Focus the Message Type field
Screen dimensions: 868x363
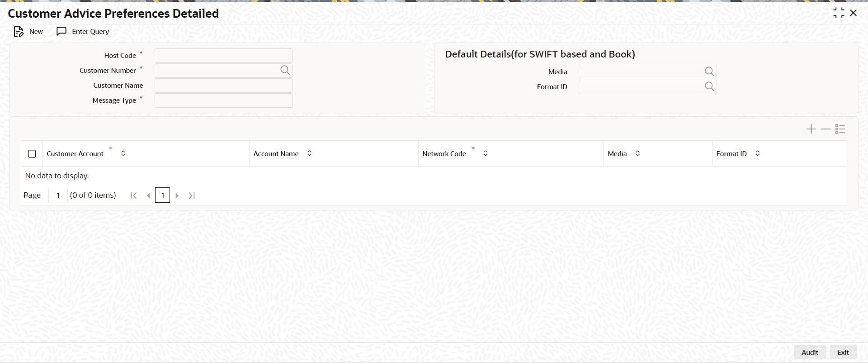coord(224,100)
